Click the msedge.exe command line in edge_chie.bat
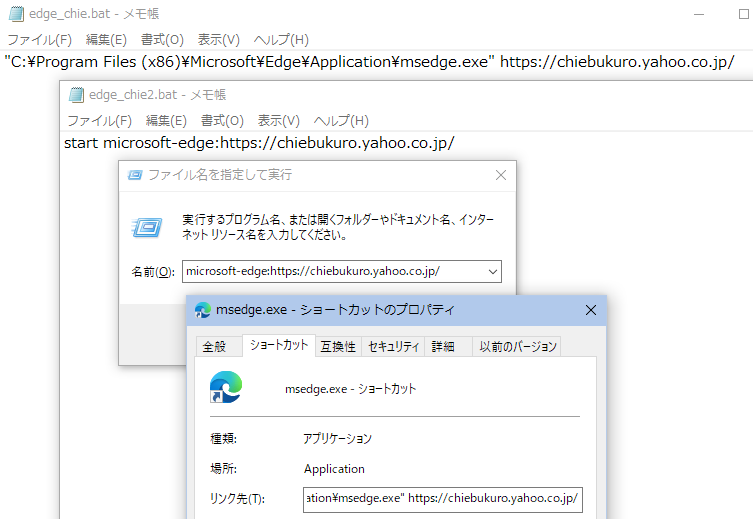The width and height of the screenshot is (753, 519). click(369, 62)
